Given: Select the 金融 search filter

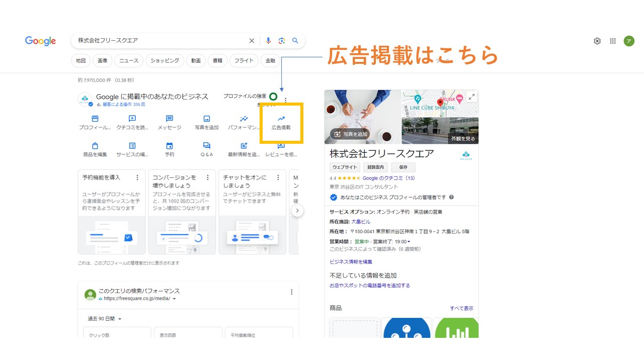Looking at the screenshot, I should 270,61.
